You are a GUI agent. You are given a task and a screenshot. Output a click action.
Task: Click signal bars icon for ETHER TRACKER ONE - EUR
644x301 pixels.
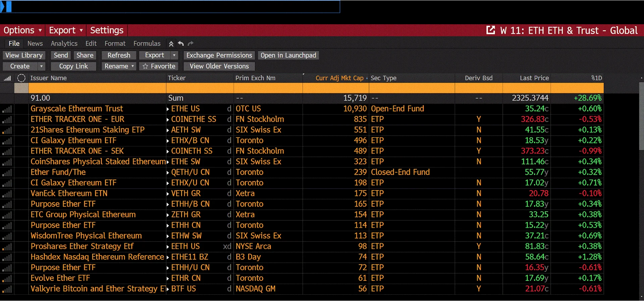[x=7, y=120]
